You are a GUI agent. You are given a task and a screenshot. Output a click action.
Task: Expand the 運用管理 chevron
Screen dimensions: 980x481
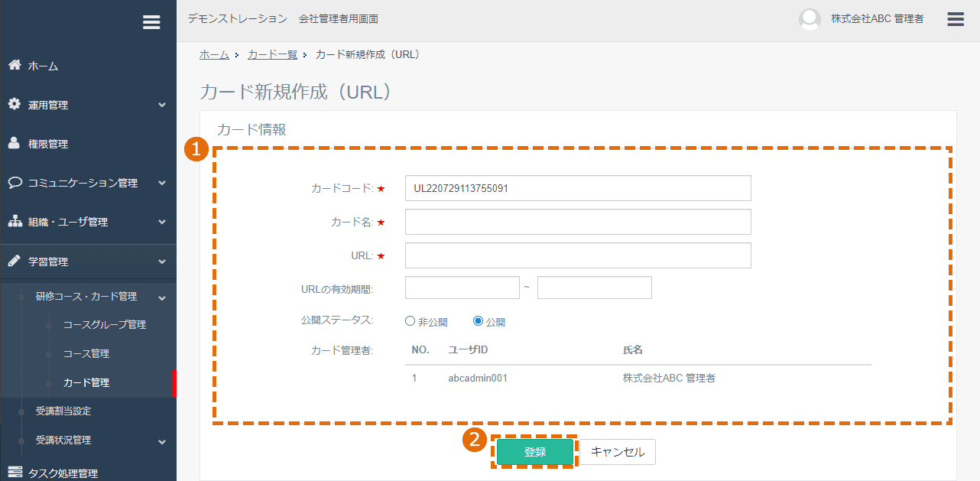[x=162, y=105]
